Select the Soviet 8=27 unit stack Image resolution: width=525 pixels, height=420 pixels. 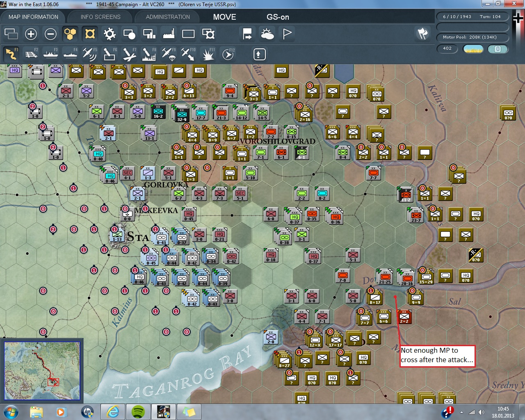tap(284, 361)
